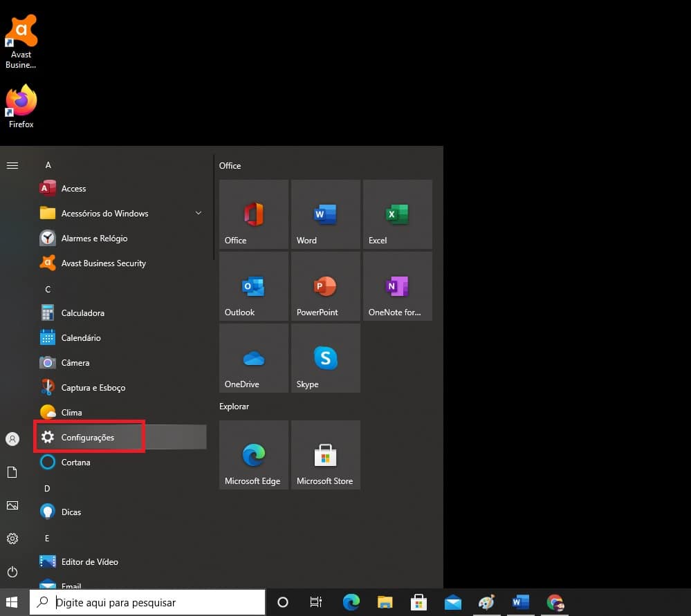The width and height of the screenshot is (691, 616).
Task: Open Documents from the Start menu rail
Action: (12, 472)
